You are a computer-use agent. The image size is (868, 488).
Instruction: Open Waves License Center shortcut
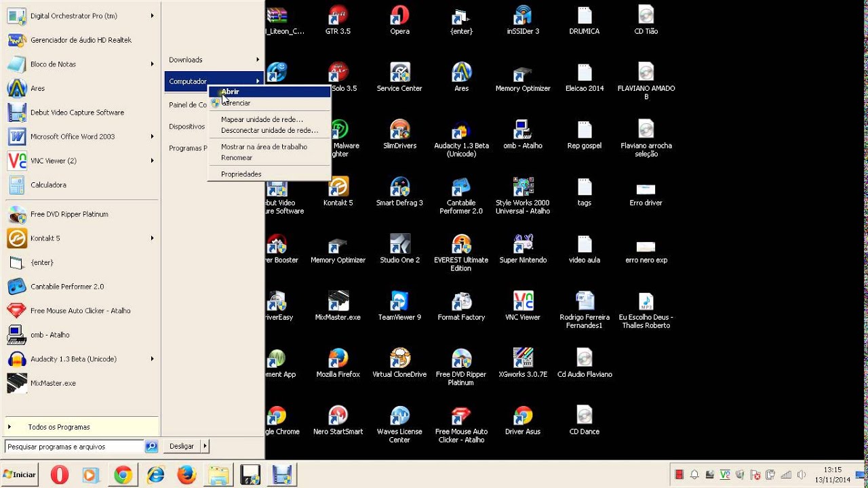point(399,424)
